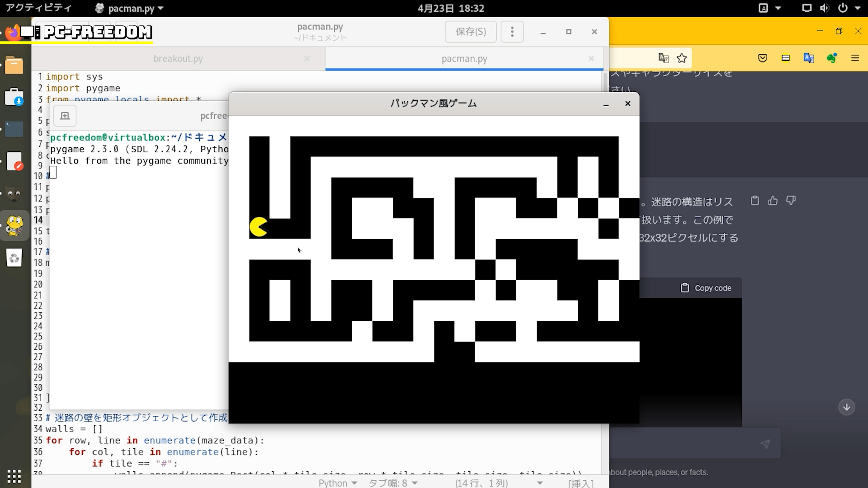
Task: Click the Firefox bookmark star icon
Action: [x=682, y=58]
